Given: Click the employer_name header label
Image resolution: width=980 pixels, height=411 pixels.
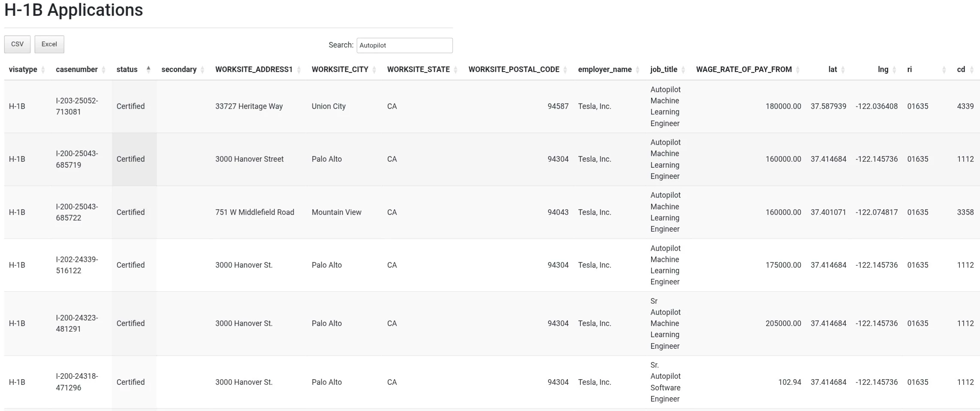Looking at the screenshot, I should point(605,70).
